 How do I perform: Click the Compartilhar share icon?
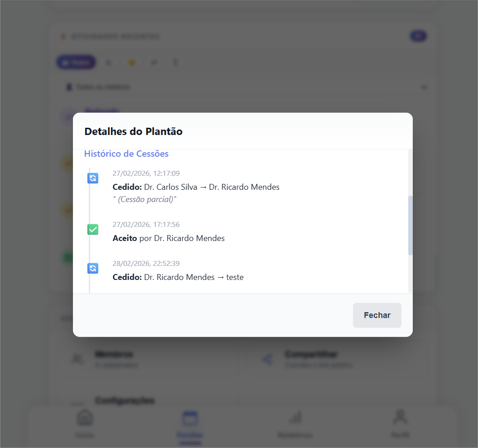pyautogui.click(x=267, y=360)
